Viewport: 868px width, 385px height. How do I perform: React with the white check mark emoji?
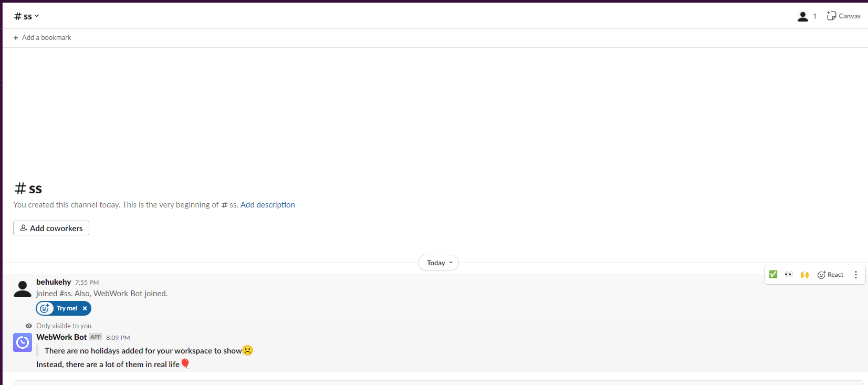point(773,275)
